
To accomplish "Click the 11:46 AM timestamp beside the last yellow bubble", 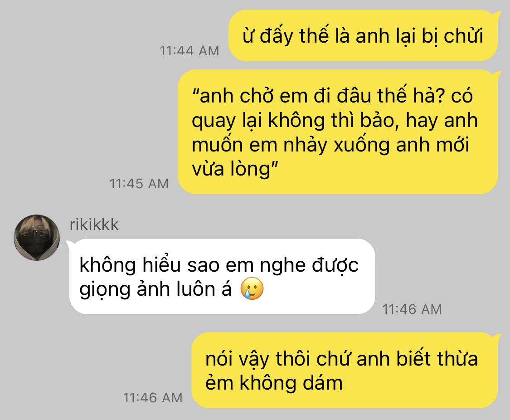I will [152, 398].
